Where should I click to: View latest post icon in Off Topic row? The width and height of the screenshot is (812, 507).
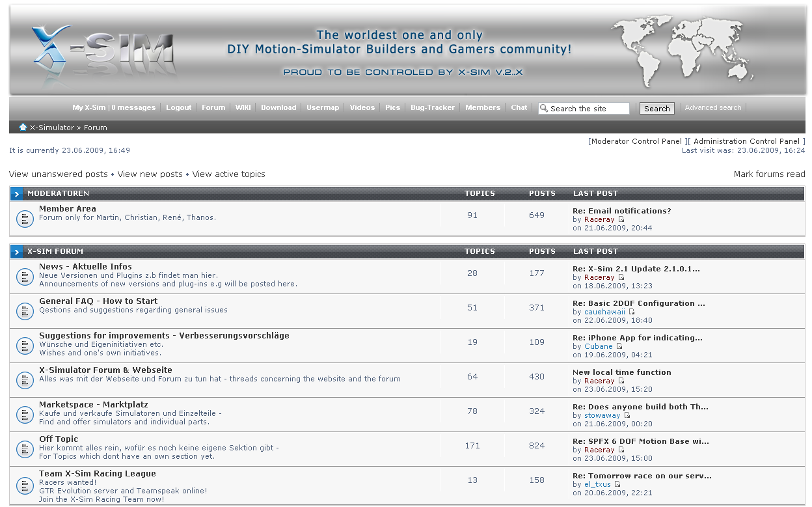621,450
